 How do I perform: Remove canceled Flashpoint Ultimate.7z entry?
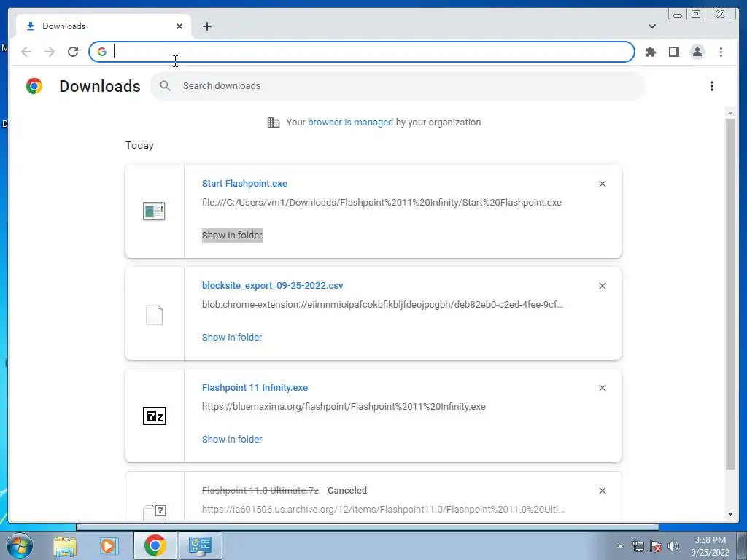(x=602, y=491)
